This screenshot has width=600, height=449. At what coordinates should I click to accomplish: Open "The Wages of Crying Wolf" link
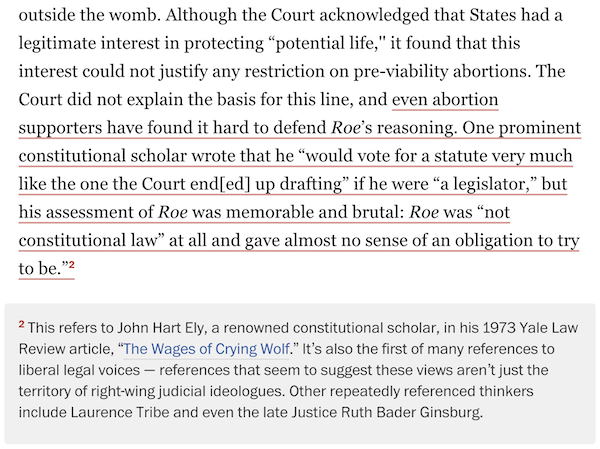click(x=206, y=349)
